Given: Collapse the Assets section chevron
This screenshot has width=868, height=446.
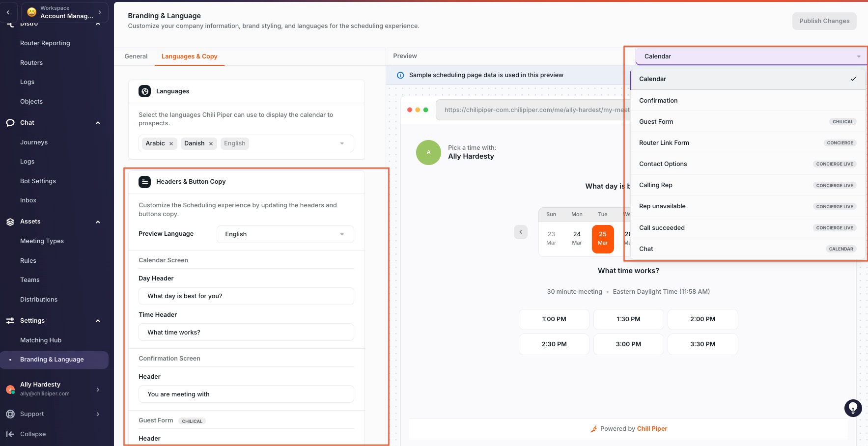Looking at the screenshot, I should 98,222.
